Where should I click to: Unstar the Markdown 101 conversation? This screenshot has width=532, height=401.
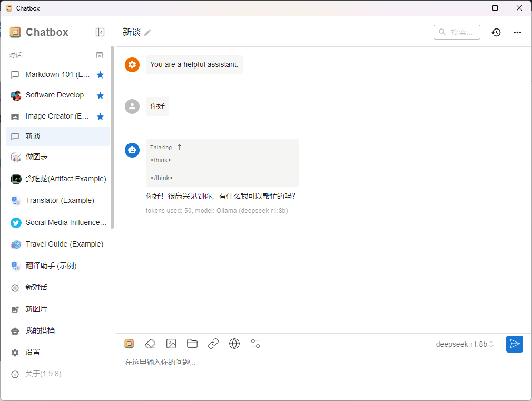[x=100, y=75]
